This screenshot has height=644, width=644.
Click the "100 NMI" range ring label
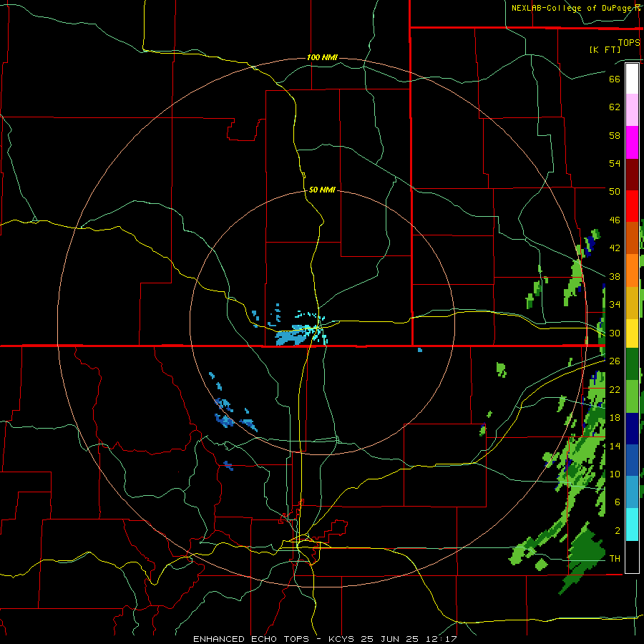coord(322,57)
